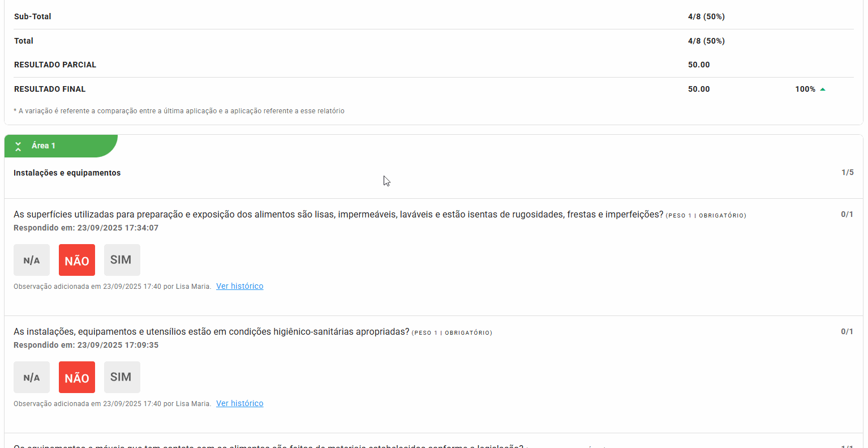The image size is (868, 448).
Task: Select NÃO for the condições higiênico-sanitárias question
Action: [77, 377]
